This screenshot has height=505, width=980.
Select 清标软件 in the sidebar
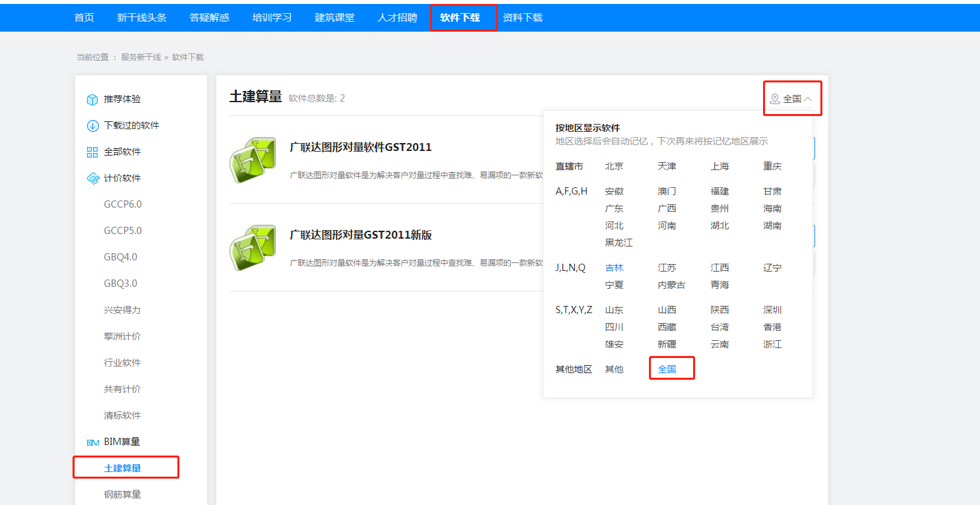coord(123,415)
